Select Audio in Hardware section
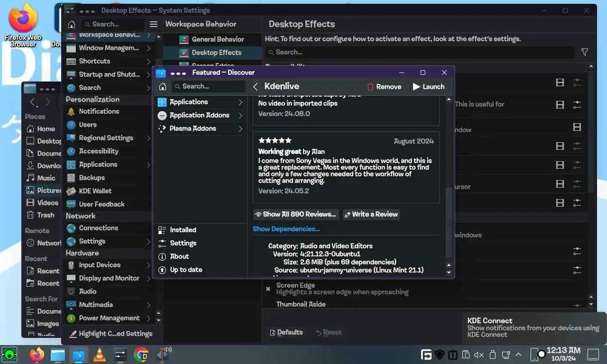 108,291
